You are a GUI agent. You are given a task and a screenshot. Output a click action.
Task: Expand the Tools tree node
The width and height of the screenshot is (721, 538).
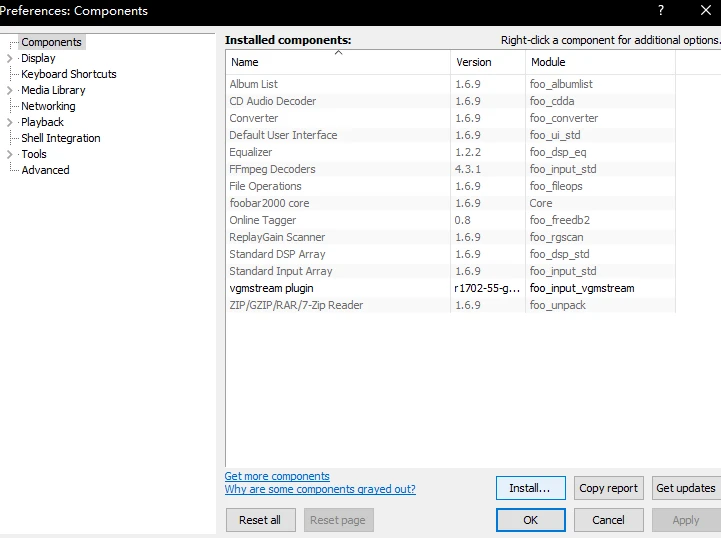10,154
